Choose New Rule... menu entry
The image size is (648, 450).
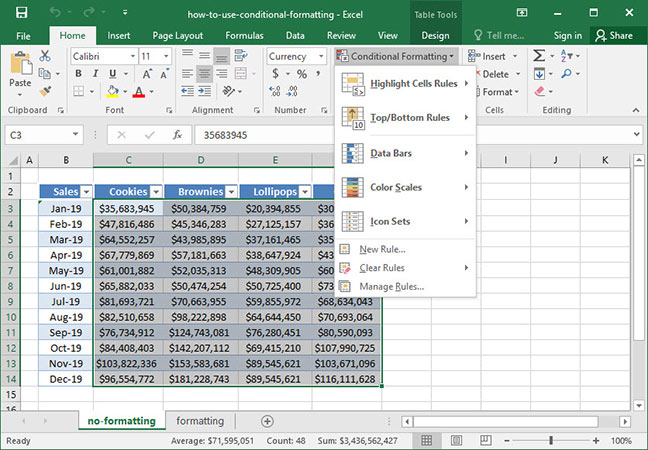[x=405, y=249]
